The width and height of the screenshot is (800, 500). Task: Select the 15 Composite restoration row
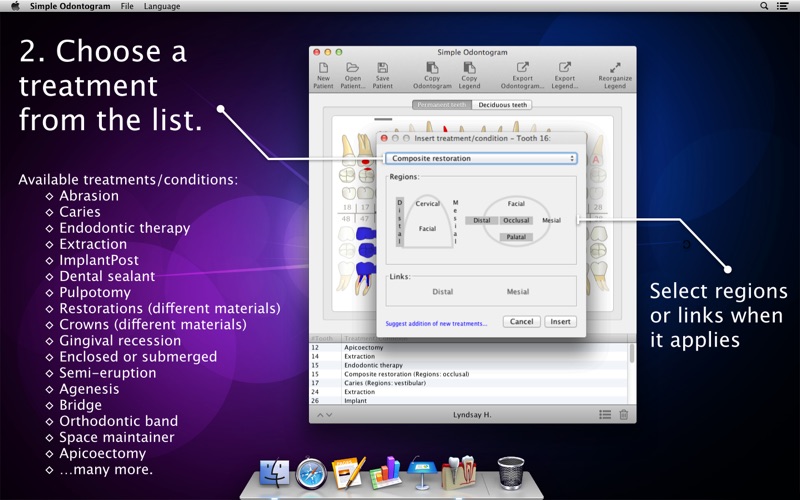pos(469,374)
